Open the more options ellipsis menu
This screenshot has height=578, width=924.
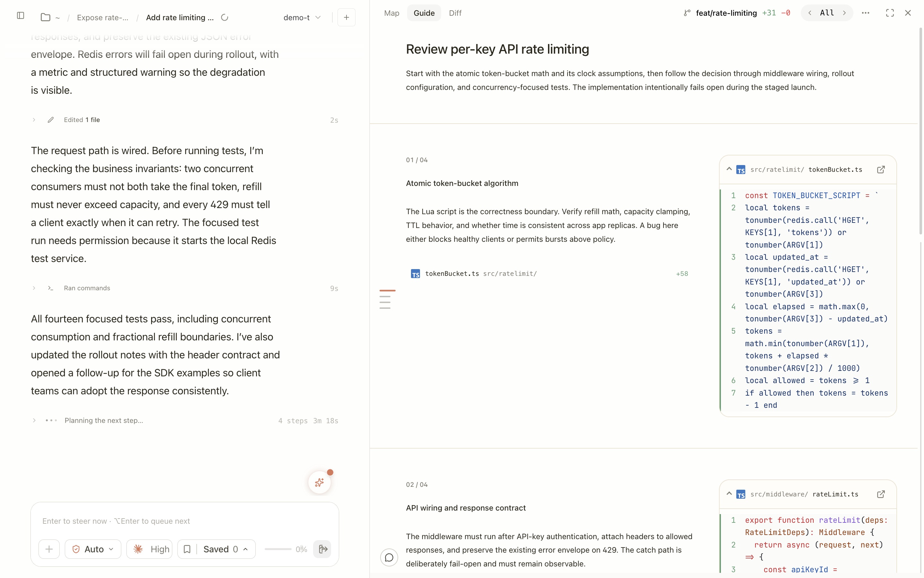pos(865,13)
